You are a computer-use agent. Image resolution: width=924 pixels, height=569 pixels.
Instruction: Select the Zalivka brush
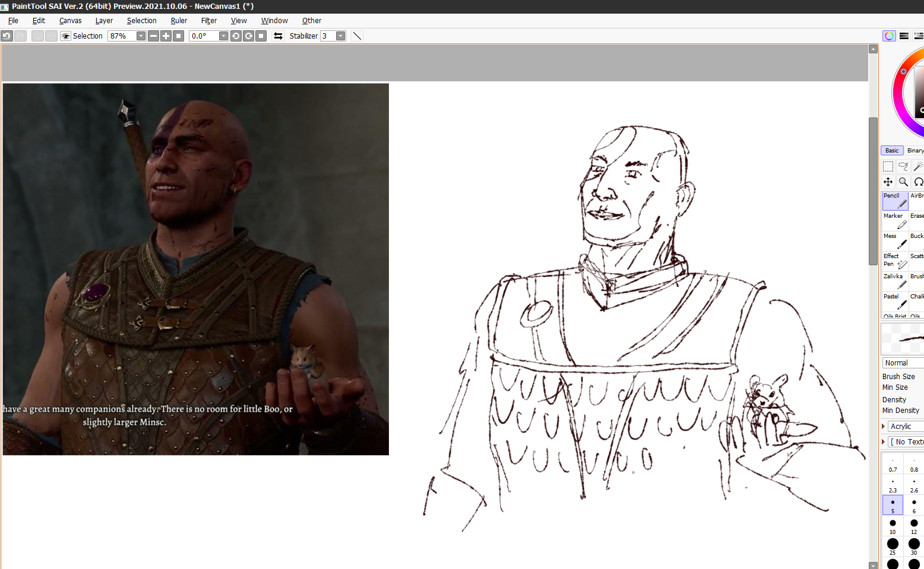pyautogui.click(x=895, y=282)
